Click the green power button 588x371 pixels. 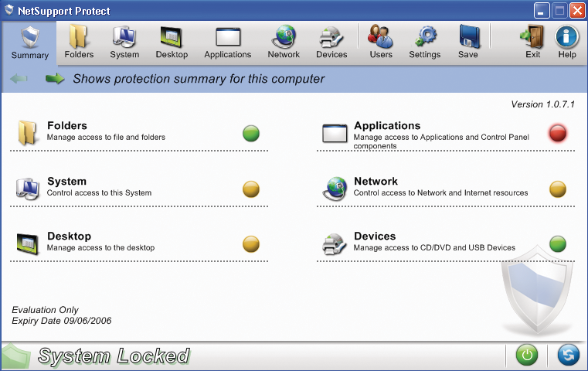527,355
